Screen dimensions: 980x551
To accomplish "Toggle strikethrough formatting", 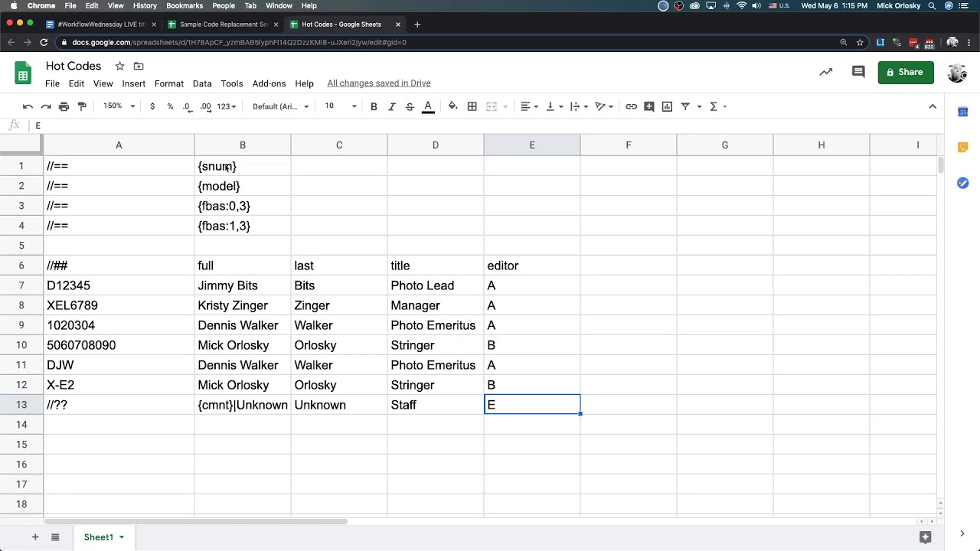I will coord(410,106).
